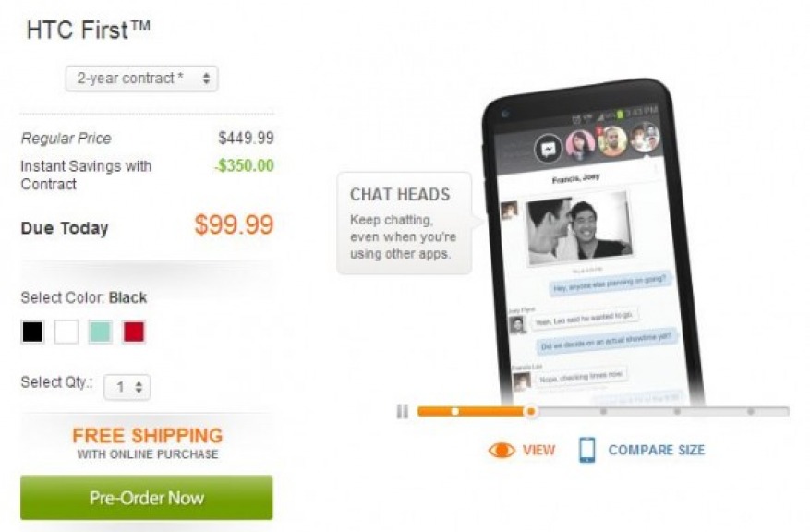Click the blue phone Compare Size icon
The height and width of the screenshot is (532, 810).
[586, 450]
